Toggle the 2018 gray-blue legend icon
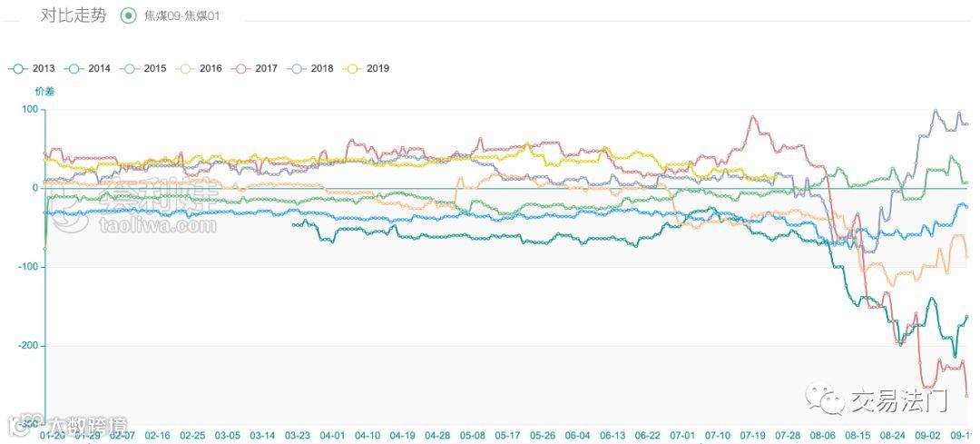The width and height of the screenshot is (980, 444). (297, 69)
